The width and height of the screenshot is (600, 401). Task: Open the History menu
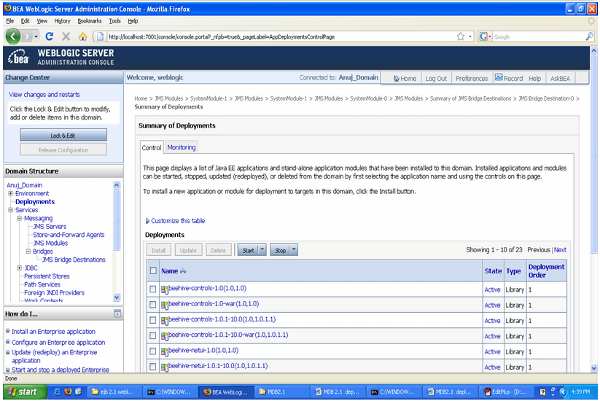coord(62,21)
